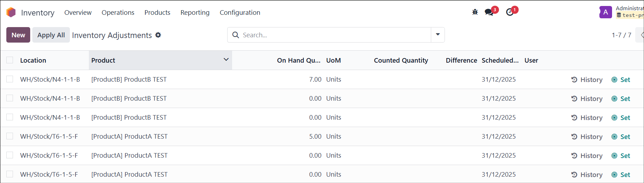Open the Operations menu
Screen dimensions: 644x183
pyautogui.click(x=118, y=13)
